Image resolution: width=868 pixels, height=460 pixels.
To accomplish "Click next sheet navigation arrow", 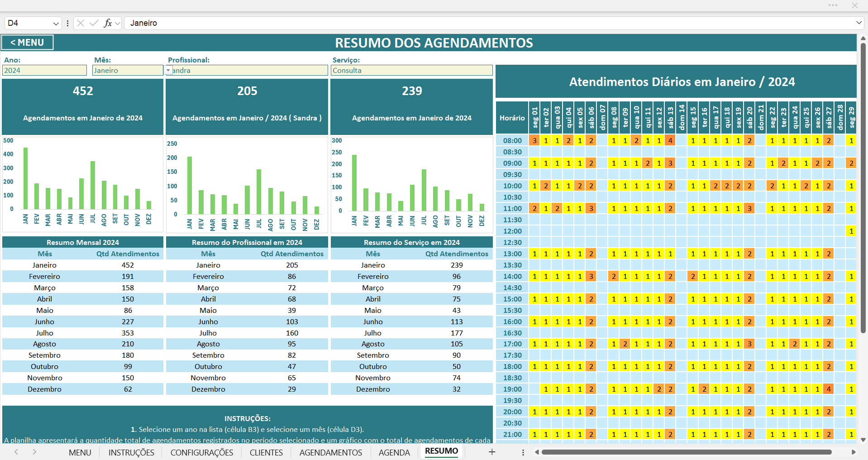I will (x=34, y=452).
